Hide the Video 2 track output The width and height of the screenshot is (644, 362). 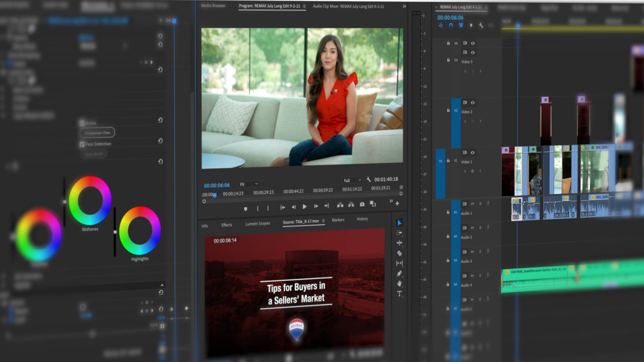click(473, 103)
